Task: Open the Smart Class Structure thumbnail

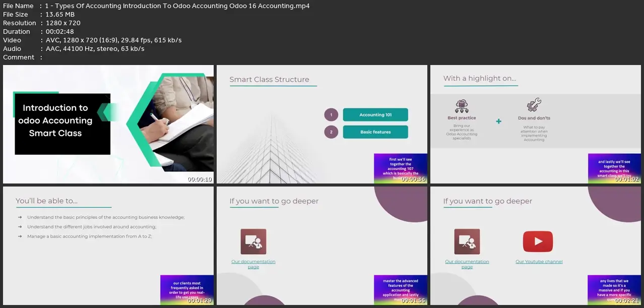Action: 322,124
